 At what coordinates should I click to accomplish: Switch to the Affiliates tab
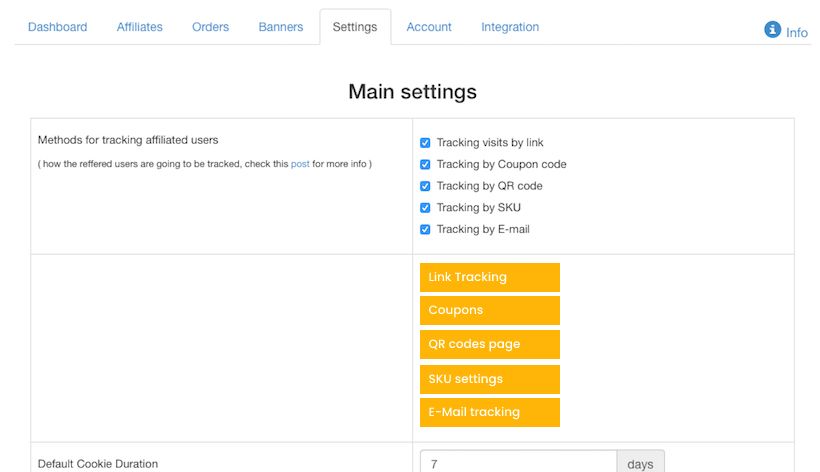(x=139, y=27)
